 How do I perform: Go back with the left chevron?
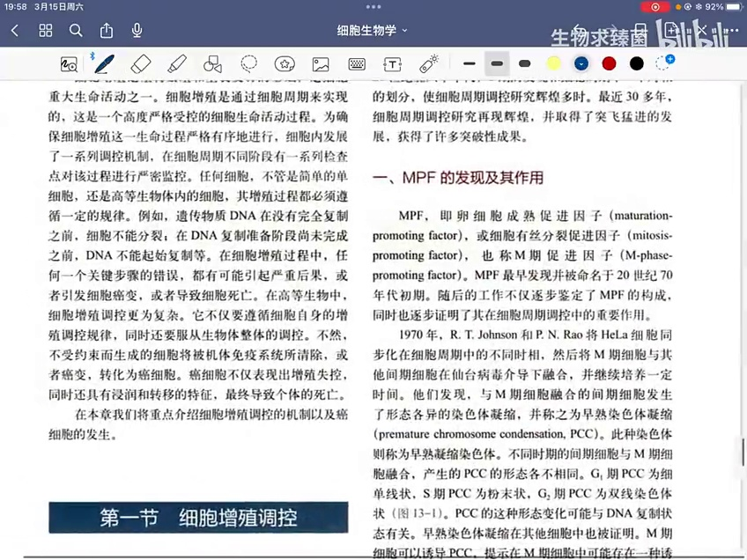[x=15, y=31]
